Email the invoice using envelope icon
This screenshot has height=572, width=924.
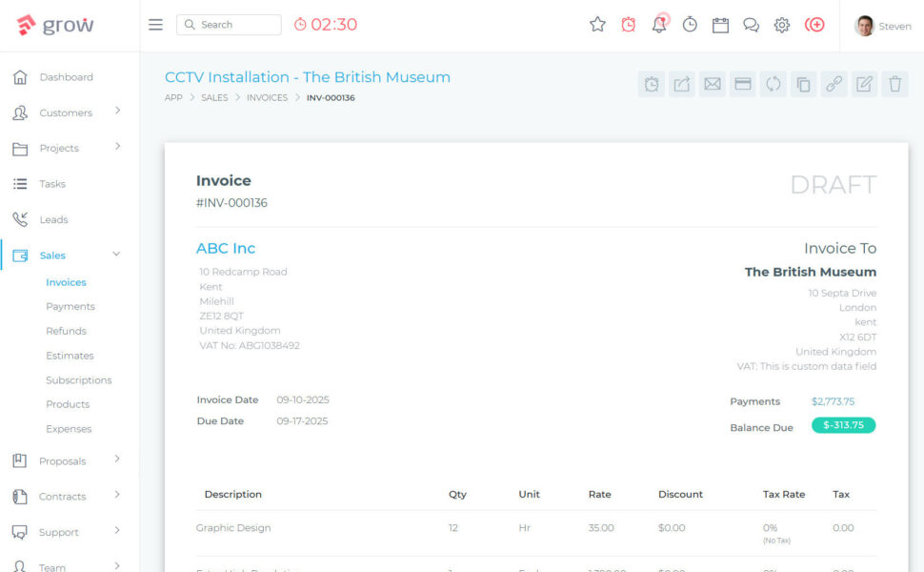coord(713,84)
